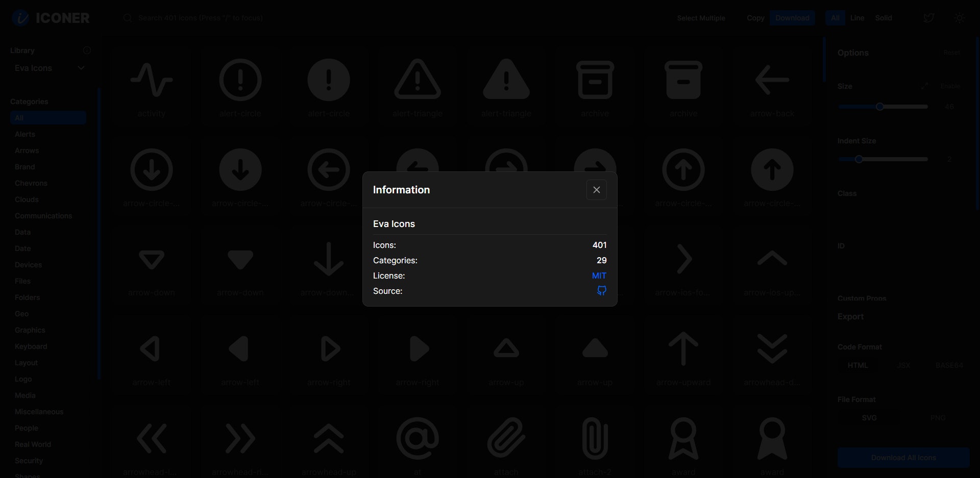Screen dimensions: 980x478
Task: Open library info circle icon
Action: click(87, 50)
